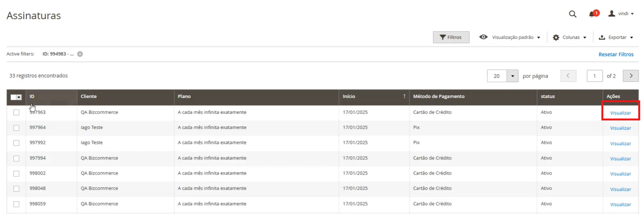
Task: Click the previous page arrow
Action: click(568, 76)
